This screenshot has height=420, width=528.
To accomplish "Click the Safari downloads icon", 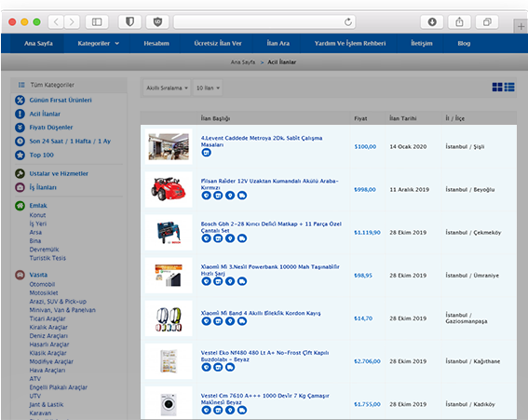I will click(x=432, y=22).
